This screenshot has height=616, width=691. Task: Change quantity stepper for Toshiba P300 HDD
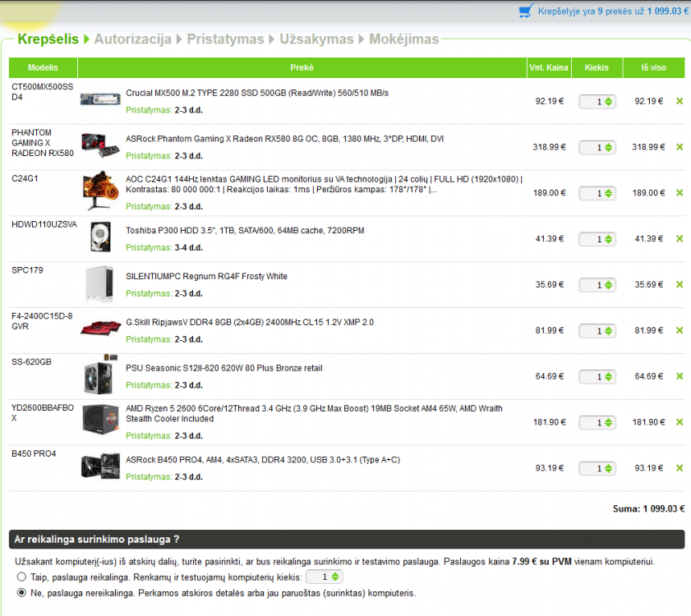click(608, 239)
